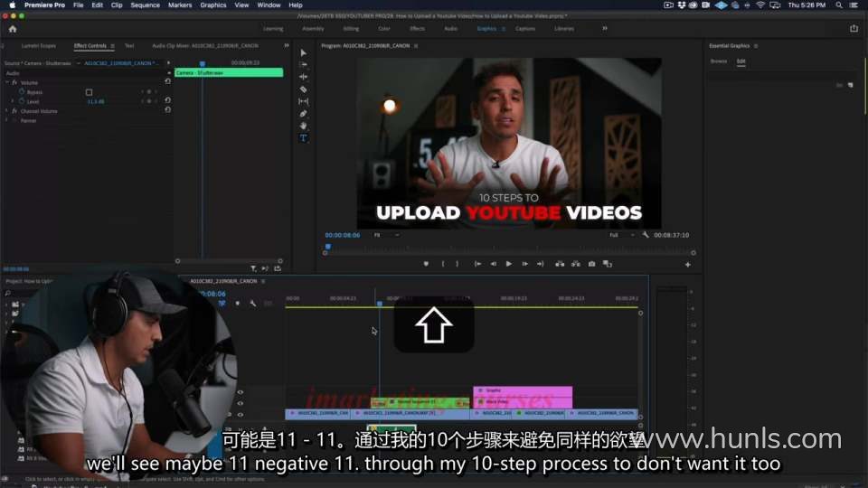The width and height of the screenshot is (868, 488).
Task: Toggle the Volume fx switch
Action: pyautogui.click(x=14, y=82)
